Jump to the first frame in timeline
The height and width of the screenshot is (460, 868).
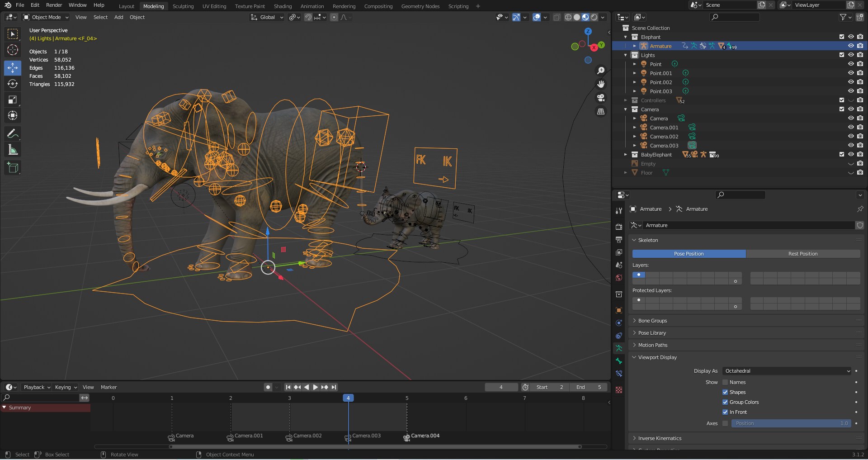click(288, 387)
